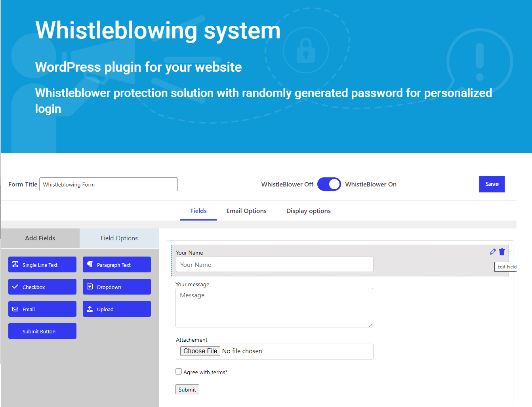Open the Field Options panel tab
Image resolution: width=532 pixels, height=407 pixels.
119,238
